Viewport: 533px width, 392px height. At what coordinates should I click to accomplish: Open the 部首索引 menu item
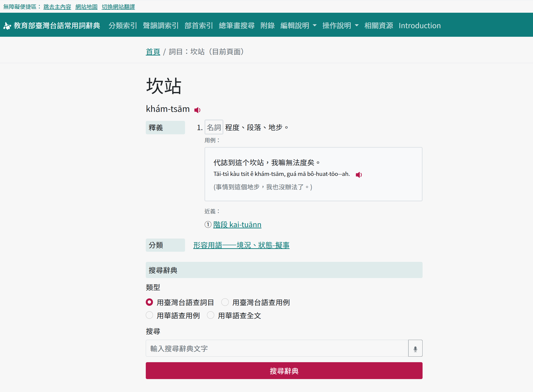198,26
